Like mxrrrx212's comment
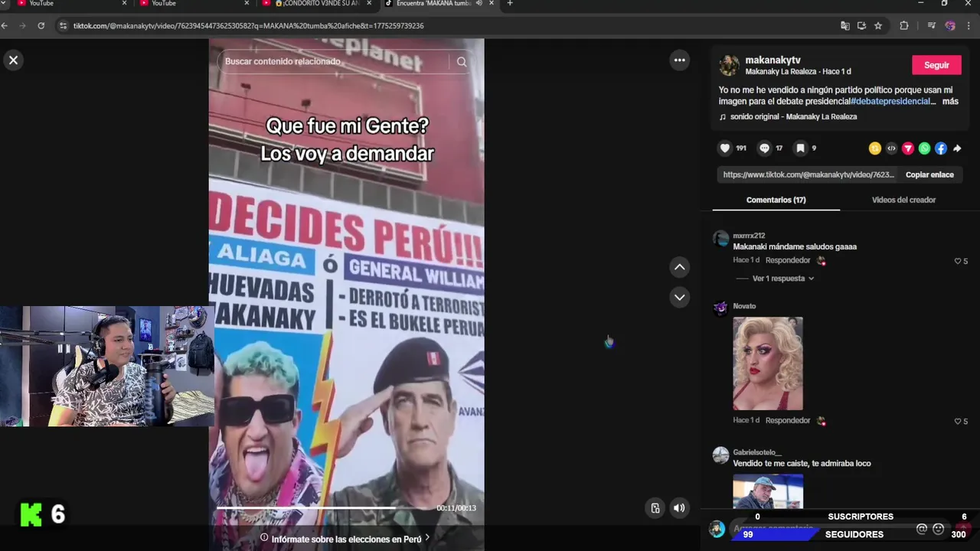 [958, 261]
